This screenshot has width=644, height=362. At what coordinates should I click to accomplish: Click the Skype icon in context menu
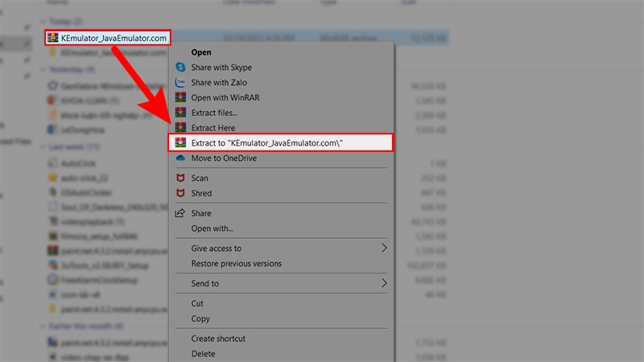coord(180,67)
